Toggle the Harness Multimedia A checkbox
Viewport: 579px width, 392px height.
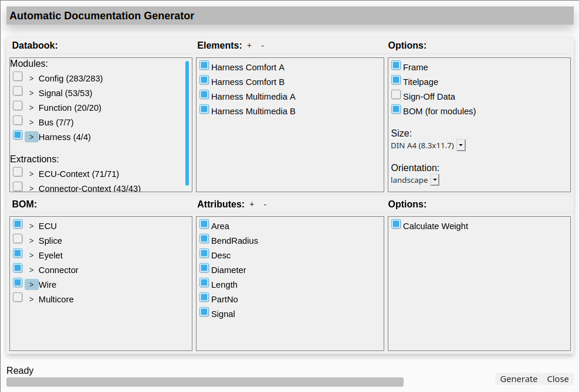click(204, 95)
